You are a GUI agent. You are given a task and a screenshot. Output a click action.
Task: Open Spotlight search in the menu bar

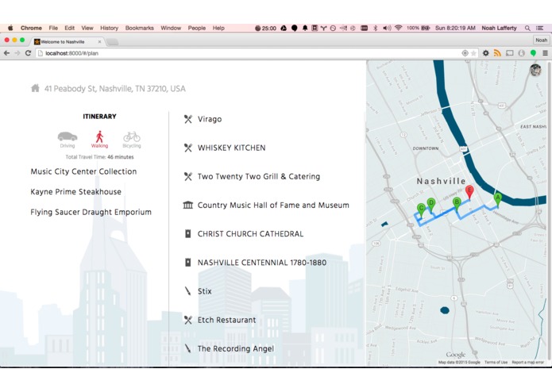[x=527, y=28]
